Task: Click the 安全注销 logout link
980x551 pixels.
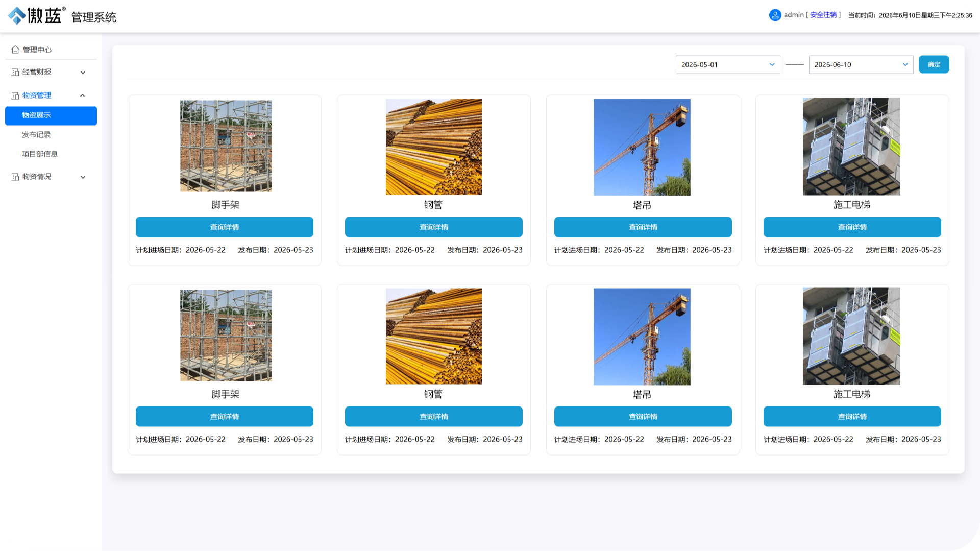Action: (823, 15)
